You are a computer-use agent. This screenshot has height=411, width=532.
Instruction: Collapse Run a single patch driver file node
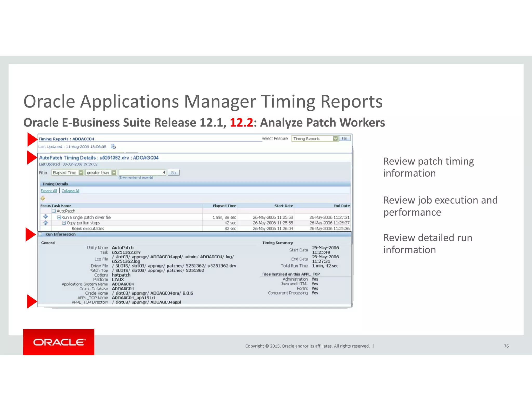59,217
